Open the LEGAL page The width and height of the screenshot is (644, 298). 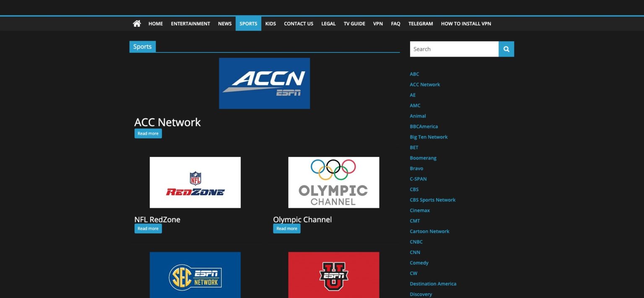pyautogui.click(x=328, y=24)
